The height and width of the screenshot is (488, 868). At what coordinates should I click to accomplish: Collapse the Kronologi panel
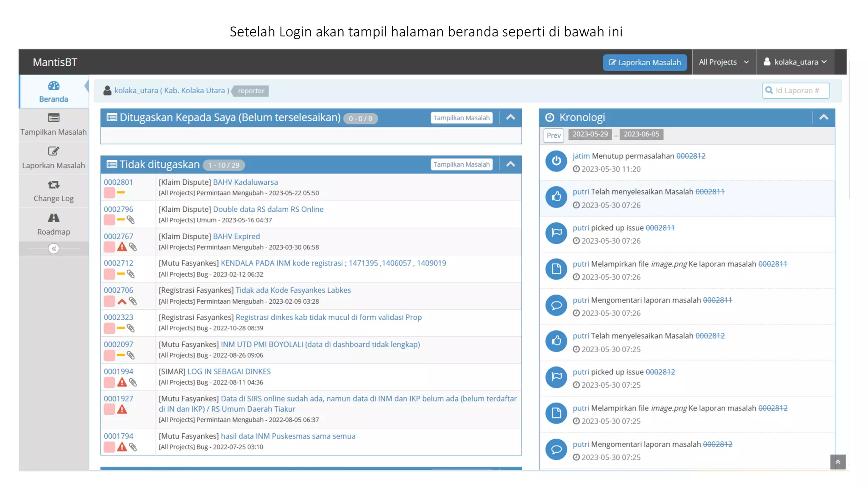click(x=823, y=117)
